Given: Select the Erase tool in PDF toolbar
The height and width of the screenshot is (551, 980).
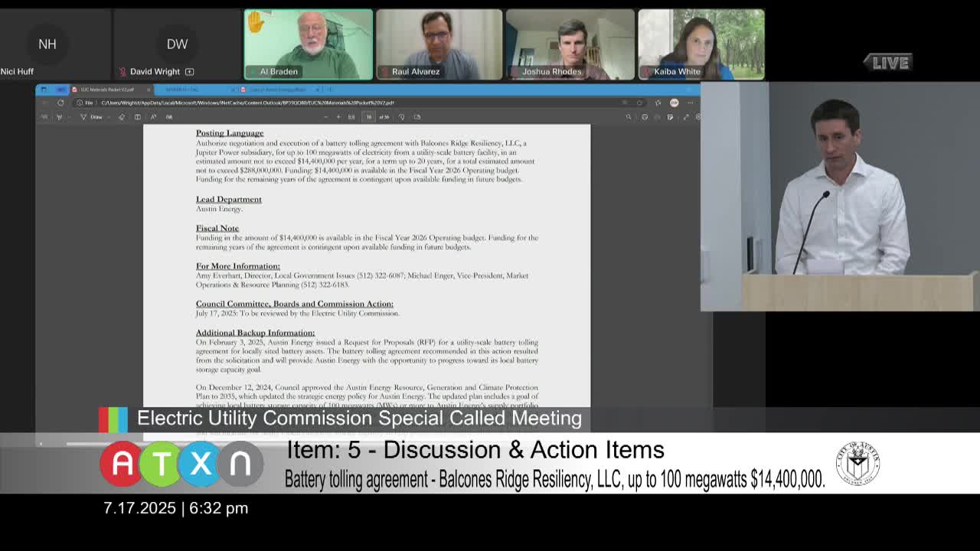Looking at the screenshot, I should (122, 117).
